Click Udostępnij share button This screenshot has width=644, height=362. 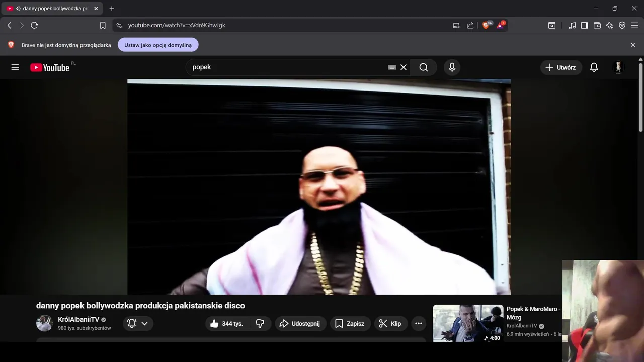coord(301,323)
